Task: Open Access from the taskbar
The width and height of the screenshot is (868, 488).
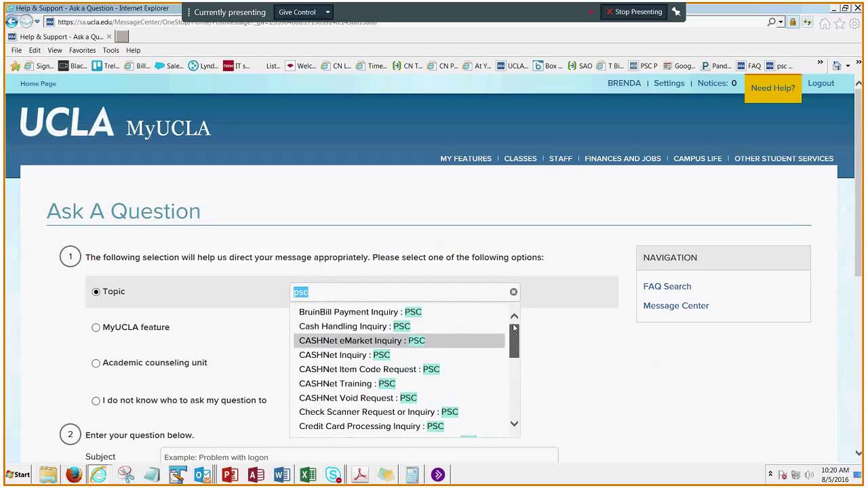Action: (256, 474)
